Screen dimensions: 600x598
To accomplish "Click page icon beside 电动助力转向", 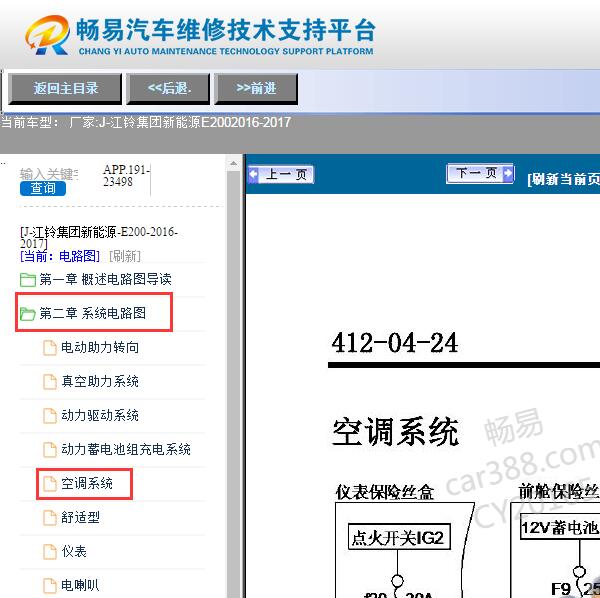I will pos(50,348).
